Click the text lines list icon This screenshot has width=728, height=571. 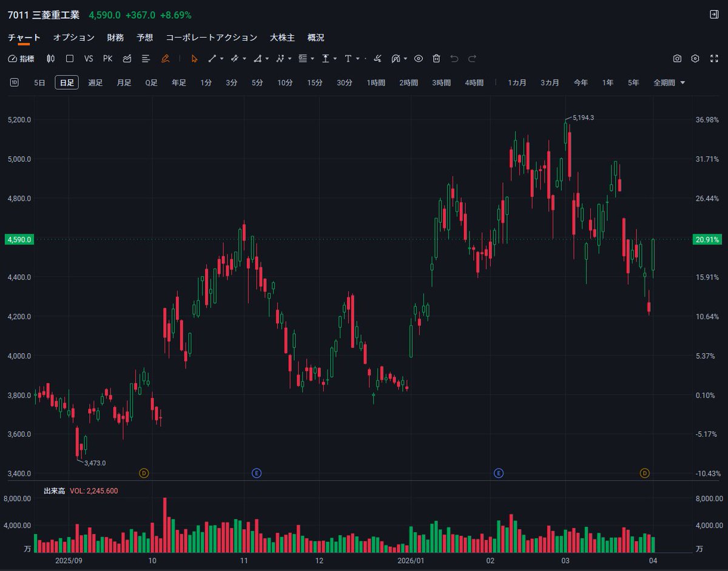[146, 59]
